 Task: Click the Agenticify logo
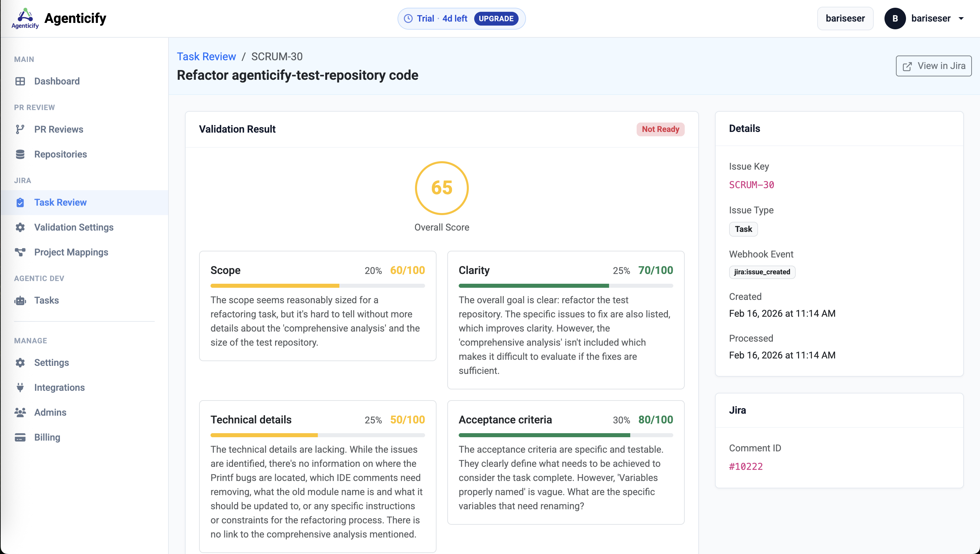[24, 18]
